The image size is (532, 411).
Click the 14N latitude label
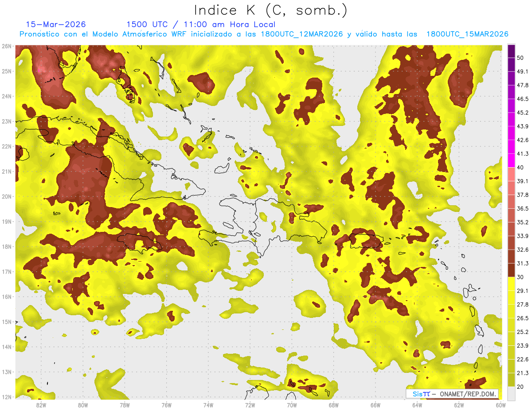pyautogui.click(x=7, y=347)
